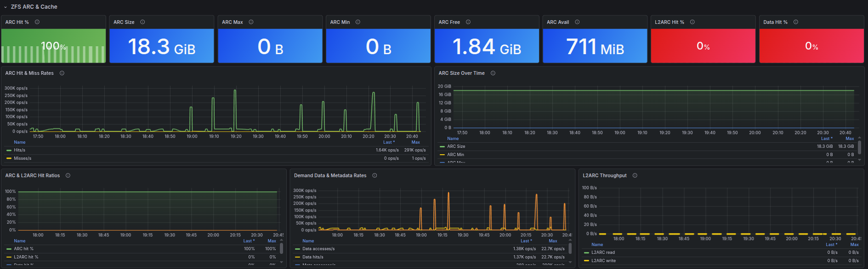Screen dimensions: 868x269
Task: Click the Data accesses/s legend entry
Action: (318, 249)
